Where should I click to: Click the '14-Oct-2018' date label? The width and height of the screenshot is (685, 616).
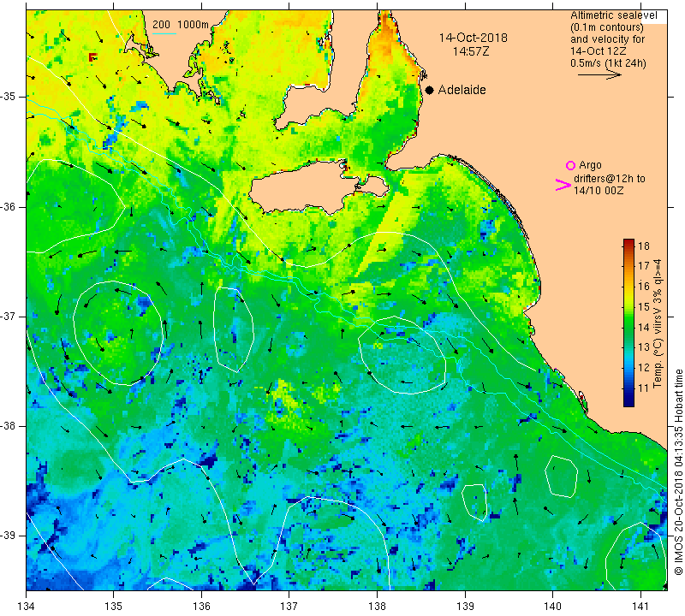click(474, 38)
